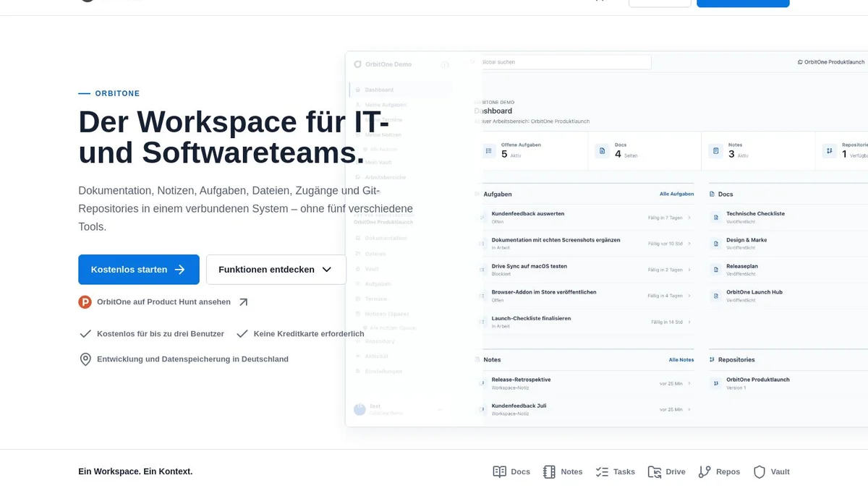
Task: Click the Alle Notes link
Action: coord(681,359)
